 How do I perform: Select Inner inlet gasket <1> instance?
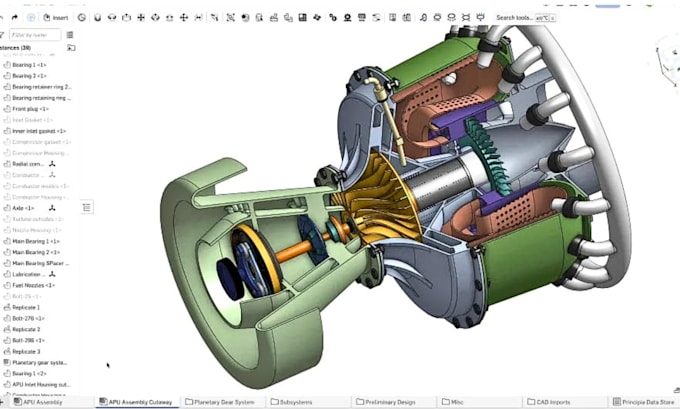tap(39, 131)
